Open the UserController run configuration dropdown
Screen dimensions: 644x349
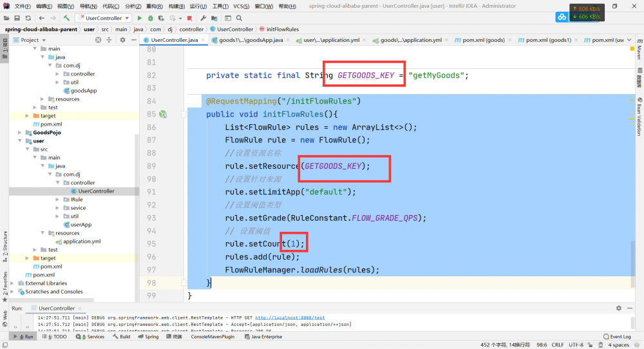(103, 18)
